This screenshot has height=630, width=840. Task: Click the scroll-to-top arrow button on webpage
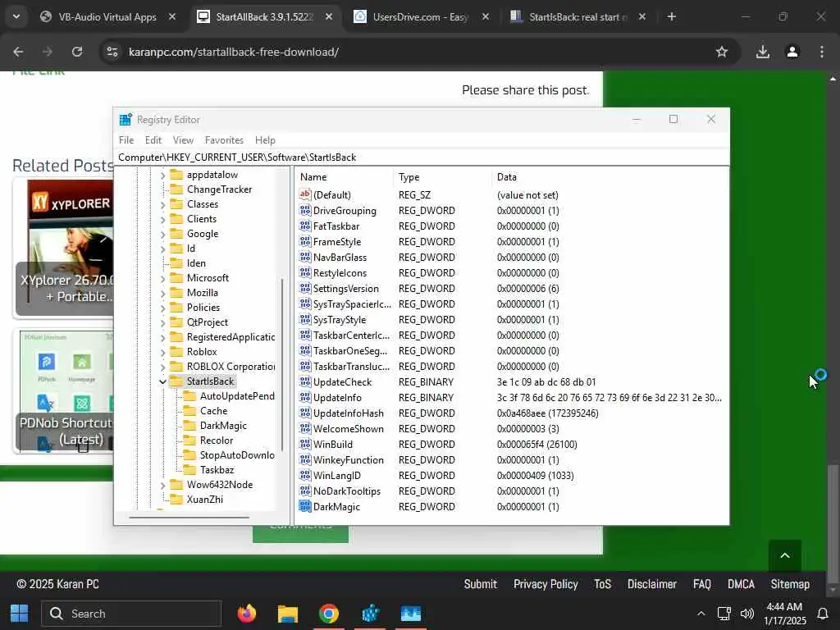point(785,555)
